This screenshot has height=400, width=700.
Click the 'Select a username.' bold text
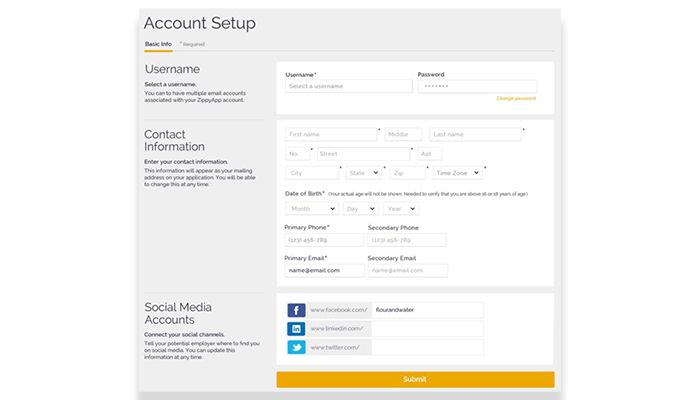click(170, 84)
